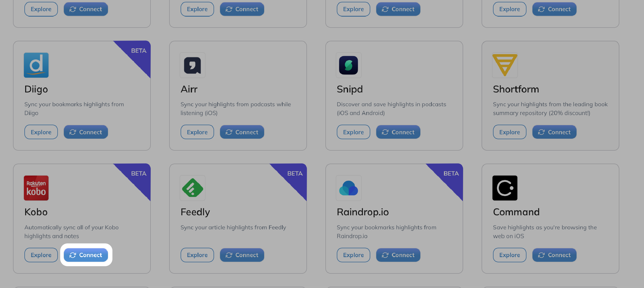Screen dimensions: 644x288
Task: Connect Raindrop.io bookmarks sync
Action: (398, 255)
